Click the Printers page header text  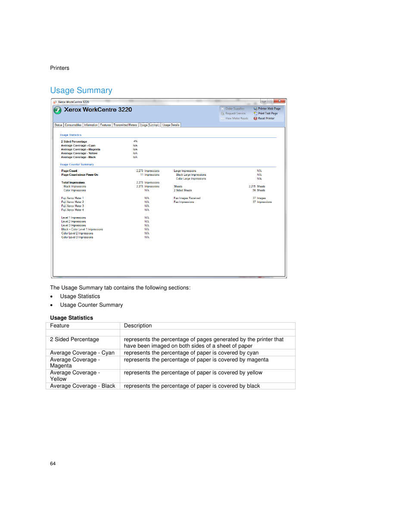(59, 68)
